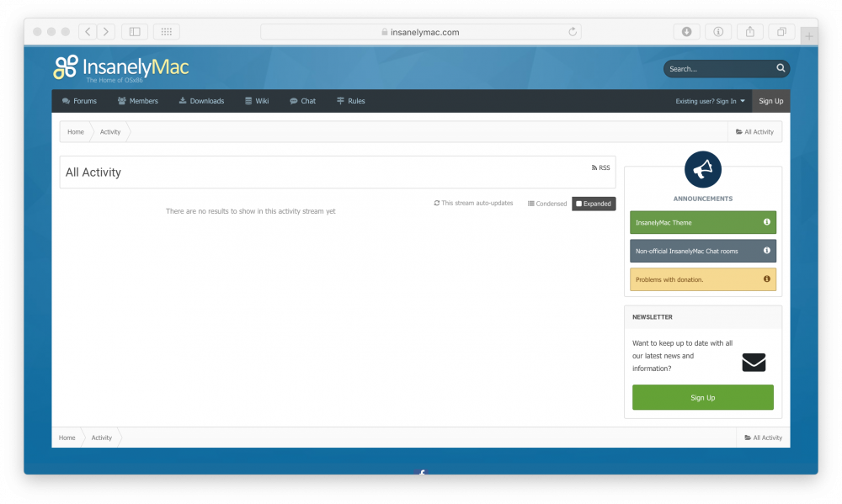Viewport: 842px width, 504px height.
Task: Click the InsanelyMac logo
Action: point(121,69)
